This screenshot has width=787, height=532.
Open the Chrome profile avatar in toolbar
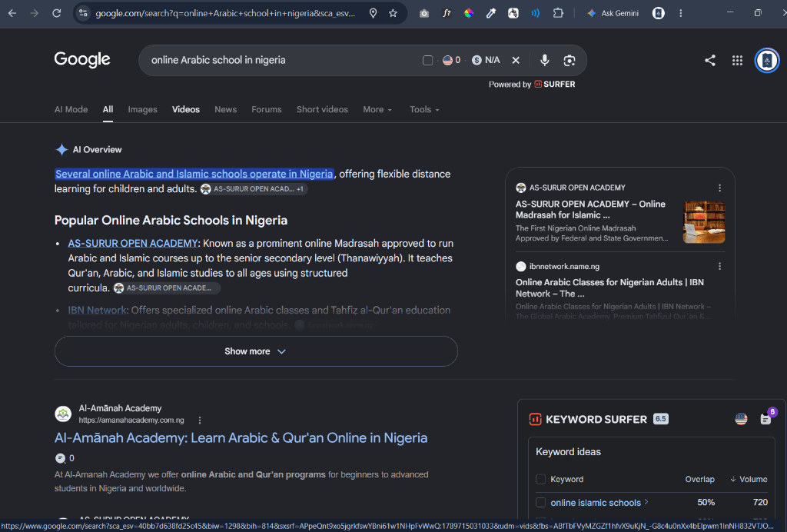pyautogui.click(x=659, y=13)
